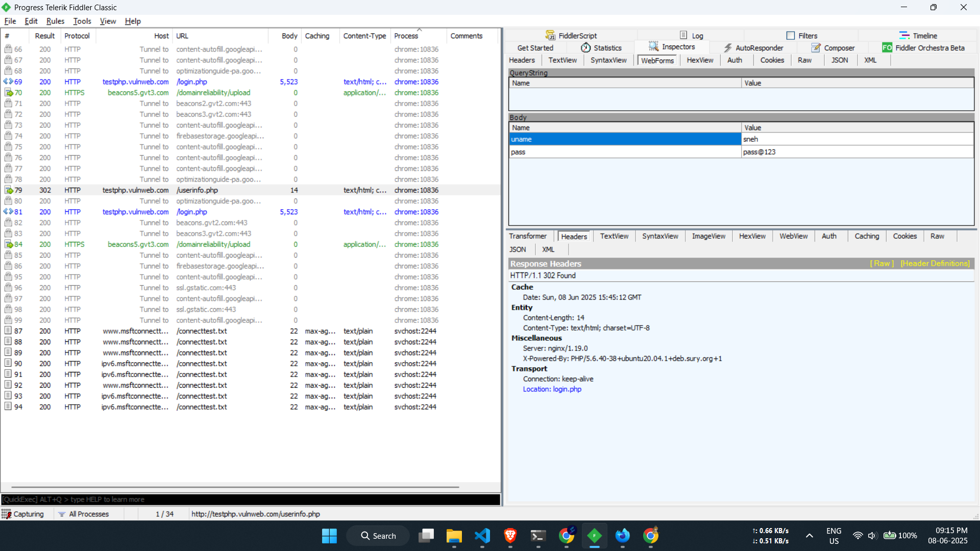Open File Explorer from taskbar

pos(454,536)
